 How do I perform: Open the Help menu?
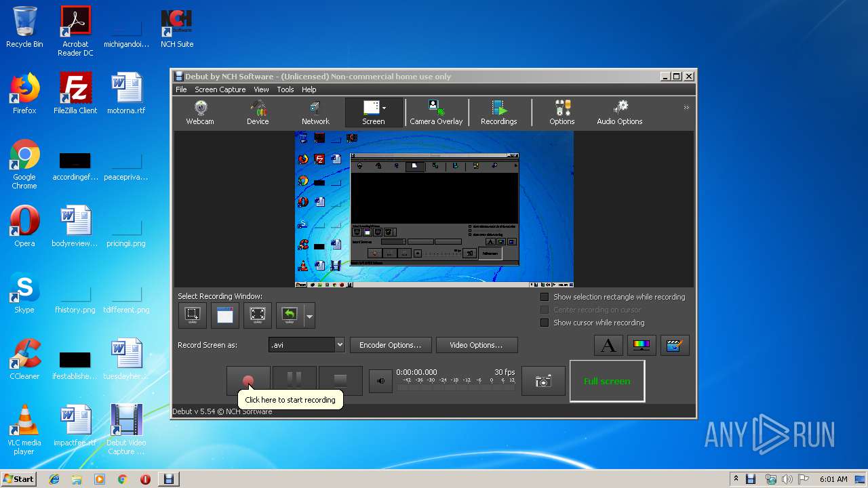(x=309, y=89)
